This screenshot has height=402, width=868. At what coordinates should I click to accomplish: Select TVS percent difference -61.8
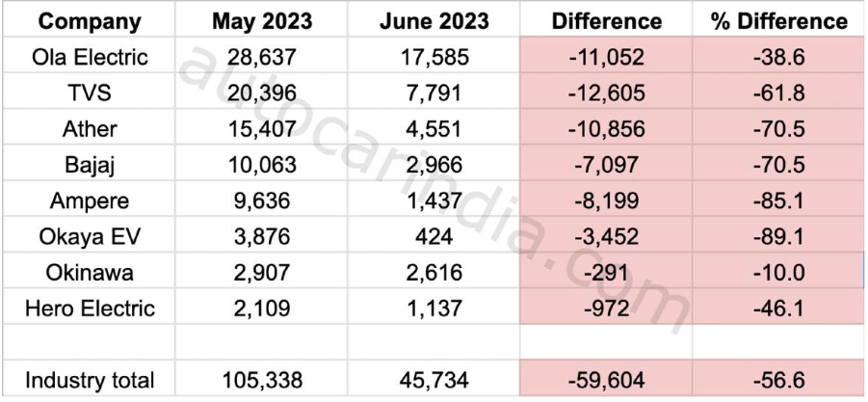(778, 92)
